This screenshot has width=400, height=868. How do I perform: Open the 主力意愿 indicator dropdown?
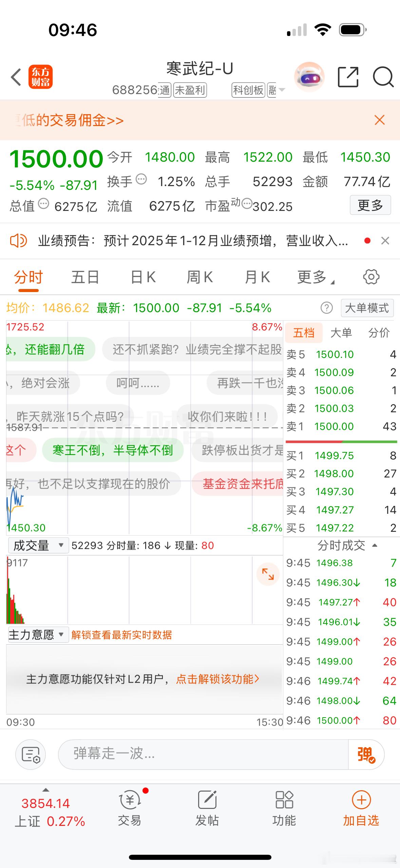click(x=38, y=634)
